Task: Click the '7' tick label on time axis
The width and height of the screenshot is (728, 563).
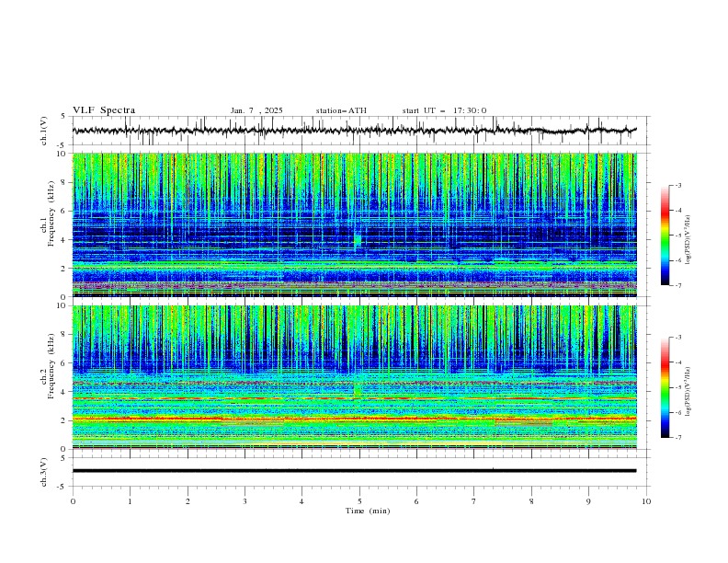Action: coord(474,501)
